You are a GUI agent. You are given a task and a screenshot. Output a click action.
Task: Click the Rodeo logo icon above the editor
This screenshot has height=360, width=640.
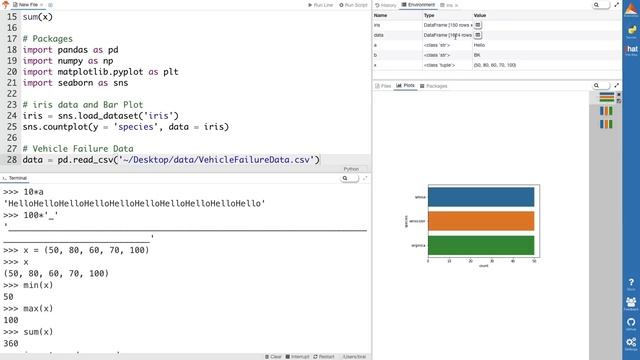(x=5, y=4)
